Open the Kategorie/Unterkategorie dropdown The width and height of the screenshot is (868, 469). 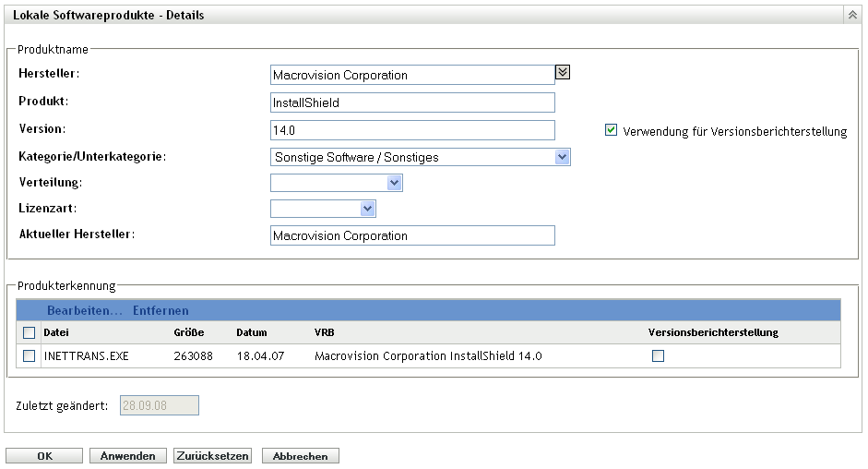(562, 157)
